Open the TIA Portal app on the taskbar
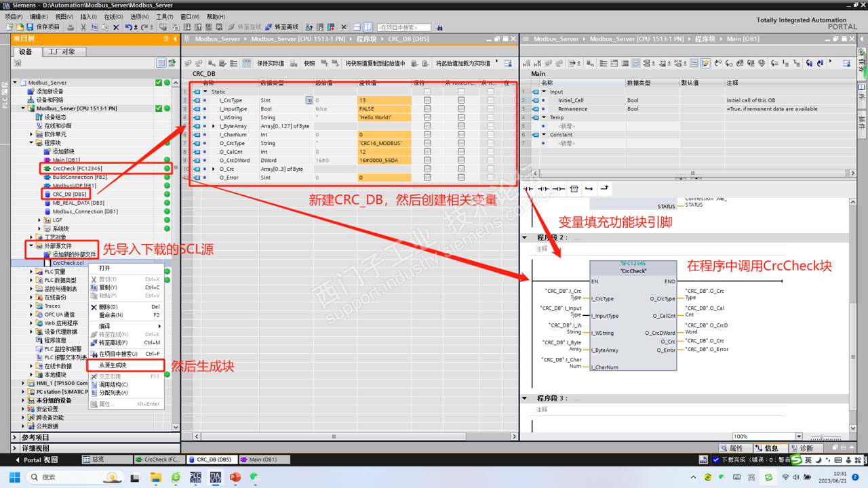 [216, 477]
